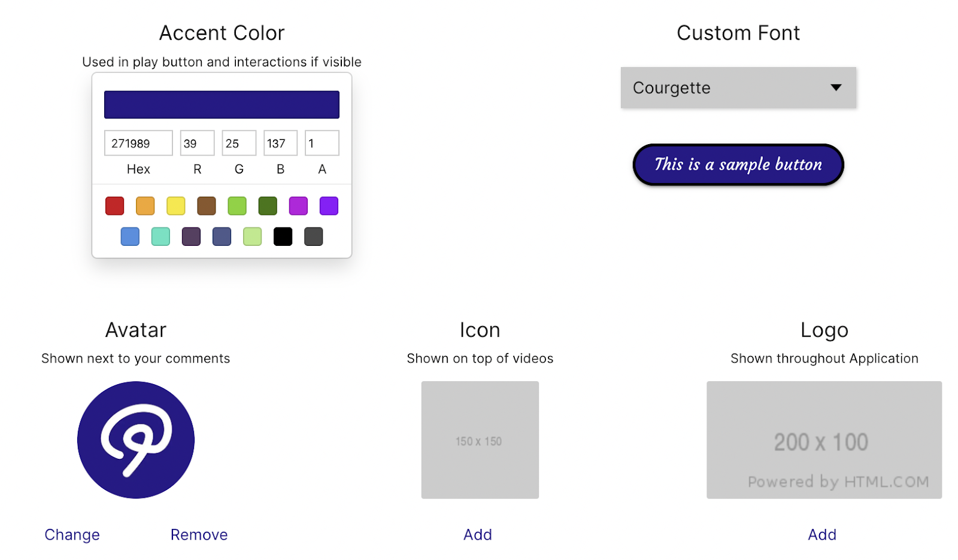Select the red color swatch

(x=114, y=206)
